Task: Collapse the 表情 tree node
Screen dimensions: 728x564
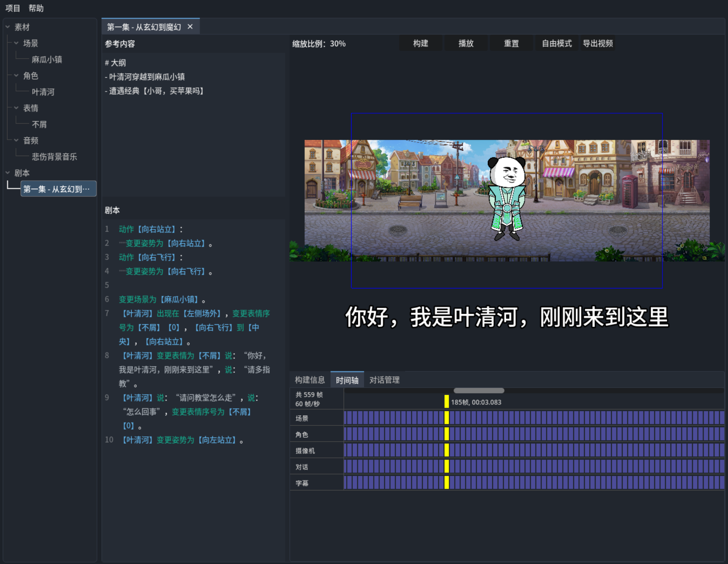Action: [16, 108]
